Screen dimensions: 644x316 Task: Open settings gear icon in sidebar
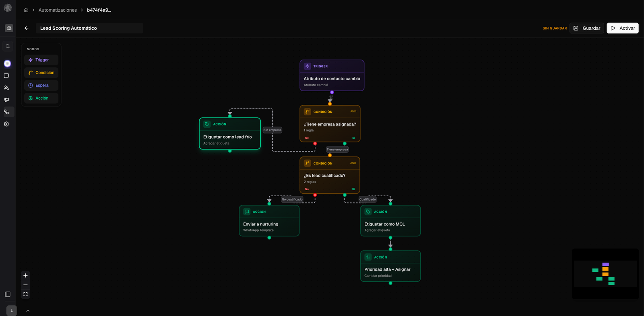coord(6,124)
